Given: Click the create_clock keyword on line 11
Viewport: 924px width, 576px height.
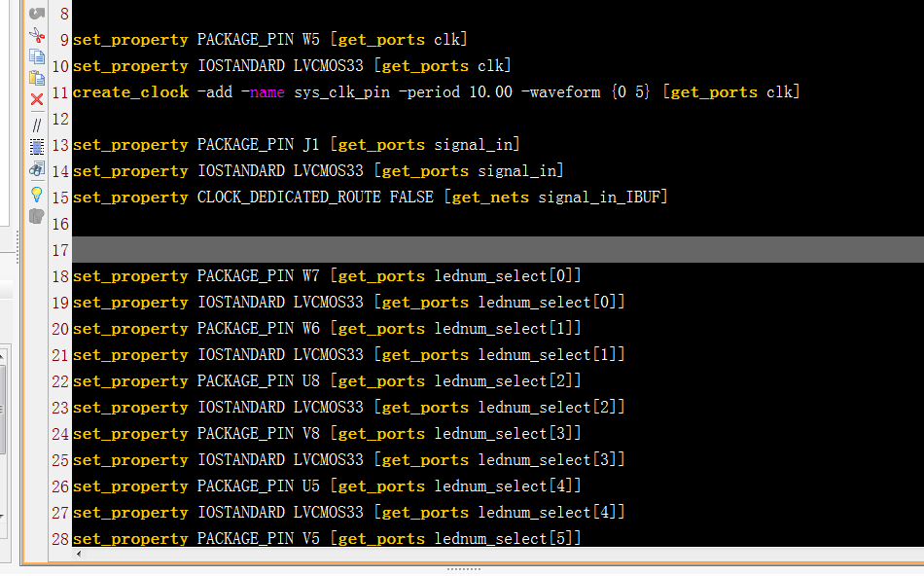Looking at the screenshot, I should coord(130,92).
